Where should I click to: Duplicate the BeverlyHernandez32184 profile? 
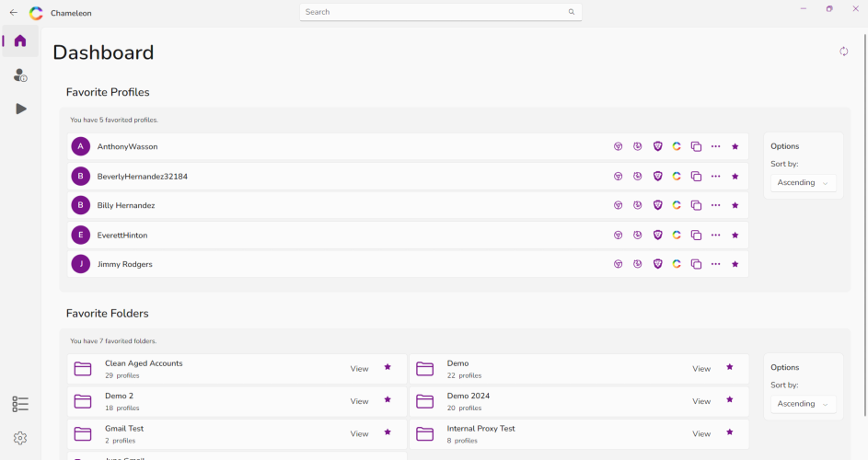696,176
